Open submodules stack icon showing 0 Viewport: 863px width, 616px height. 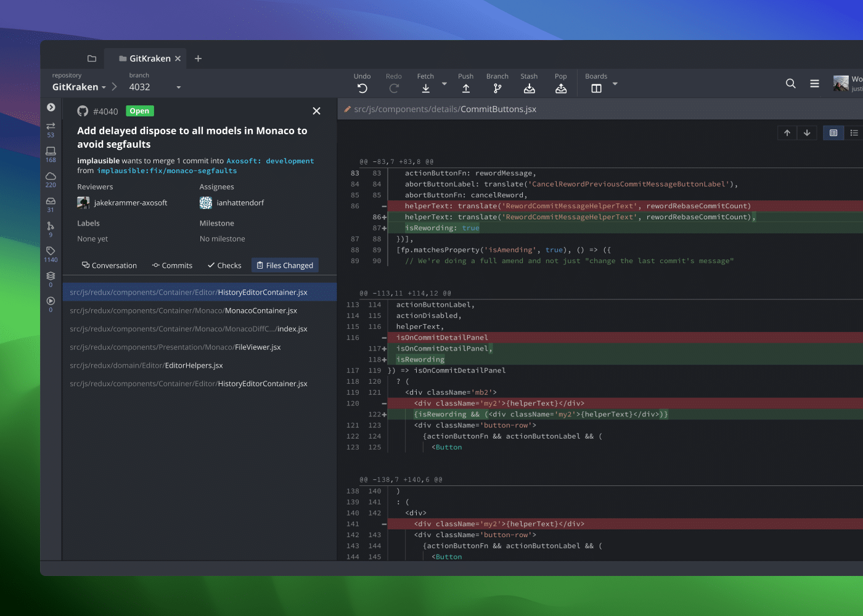[x=51, y=280]
